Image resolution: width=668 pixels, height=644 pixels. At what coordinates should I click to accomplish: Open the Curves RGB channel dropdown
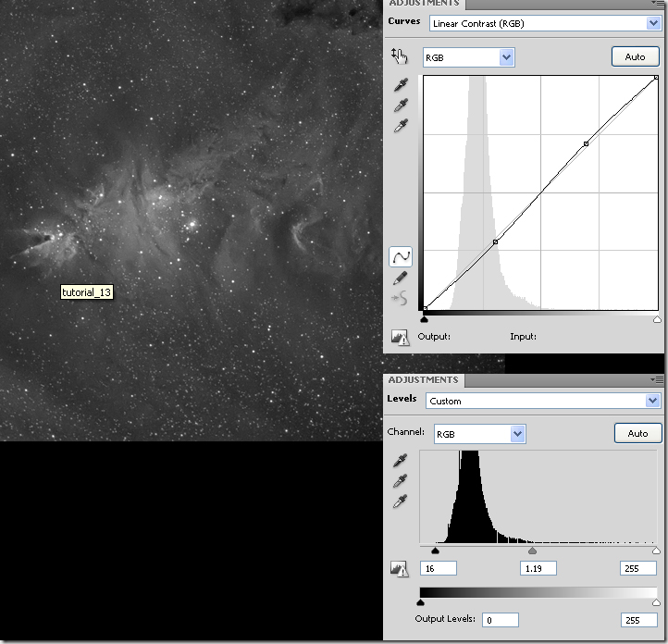pyautogui.click(x=469, y=57)
